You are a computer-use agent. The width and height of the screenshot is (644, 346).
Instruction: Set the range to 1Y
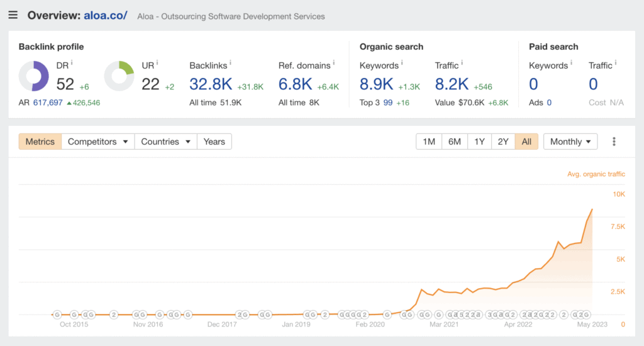(479, 142)
